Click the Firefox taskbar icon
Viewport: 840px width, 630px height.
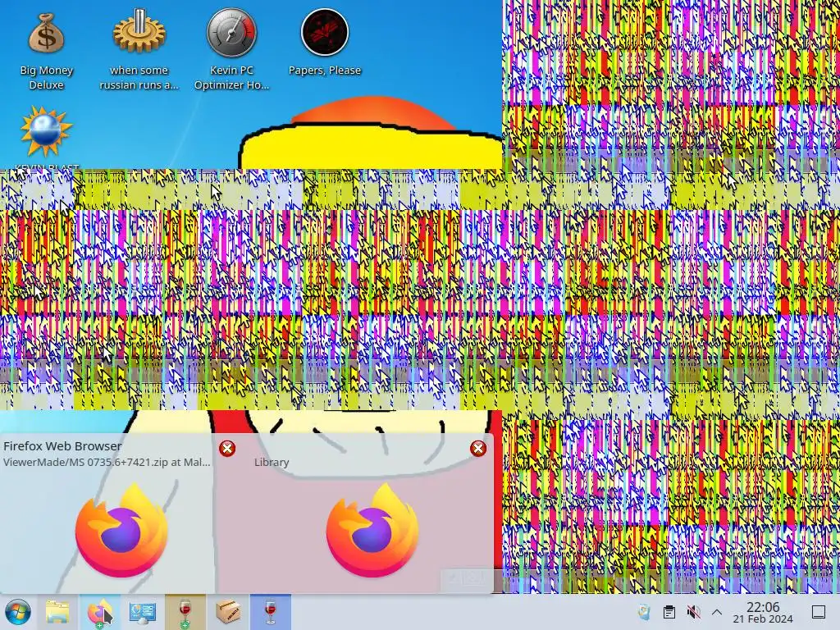click(x=100, y=612)
